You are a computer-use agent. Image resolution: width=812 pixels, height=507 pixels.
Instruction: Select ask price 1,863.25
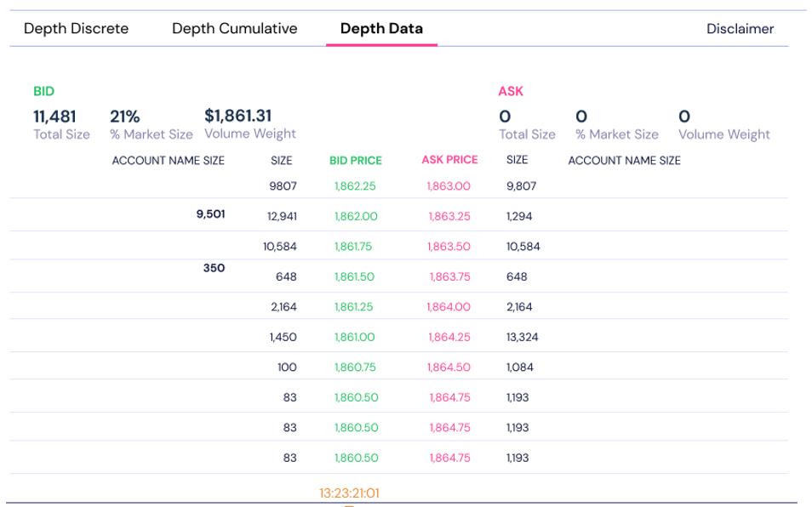click(449, 216)
